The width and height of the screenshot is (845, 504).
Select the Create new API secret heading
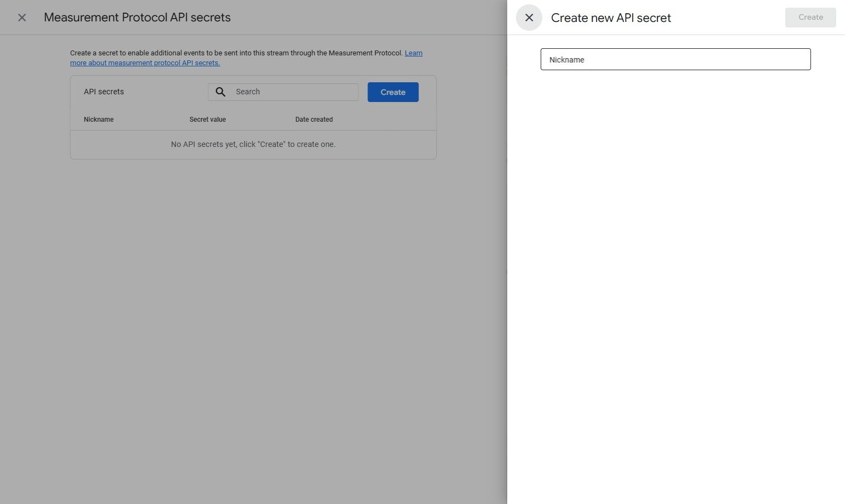pyautogui.click(x=611, y=18)
